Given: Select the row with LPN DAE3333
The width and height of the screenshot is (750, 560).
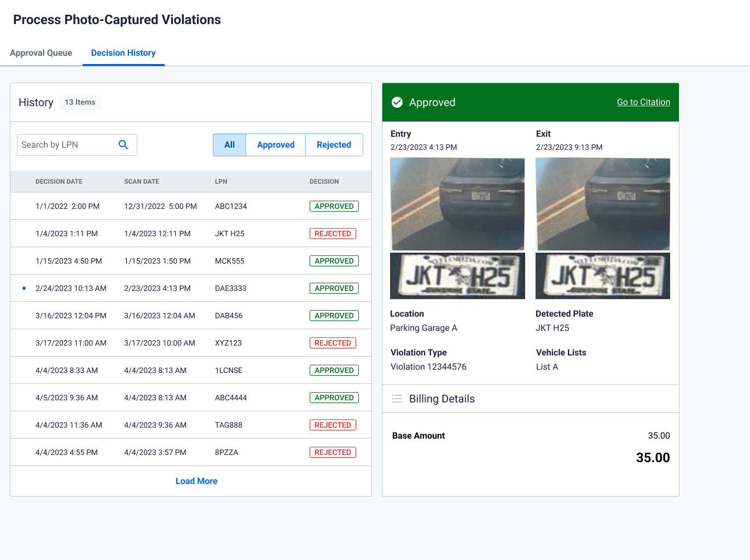Looking at the screenshot, I should tap(230, 288).
